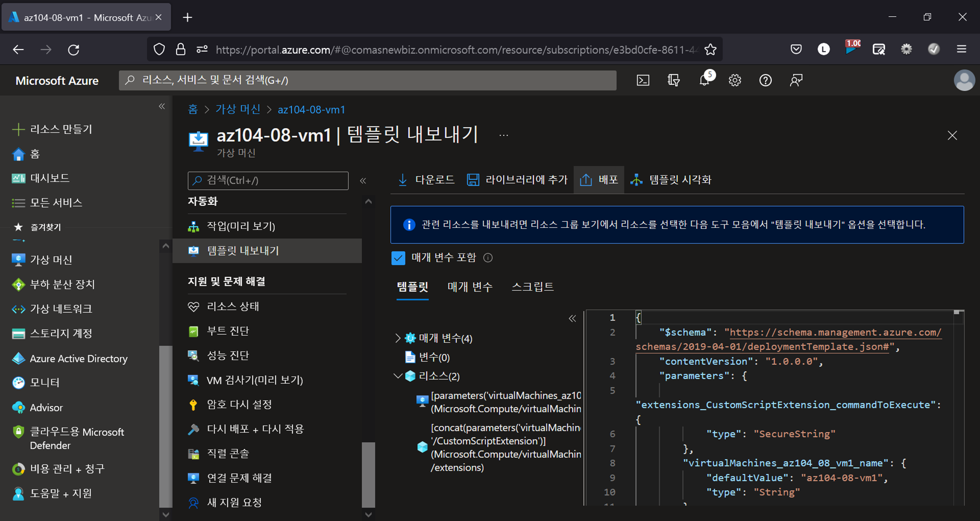This screenshot has height=521, width=980.
Task: Open the help question mark icon
Action: coord(765,80)
